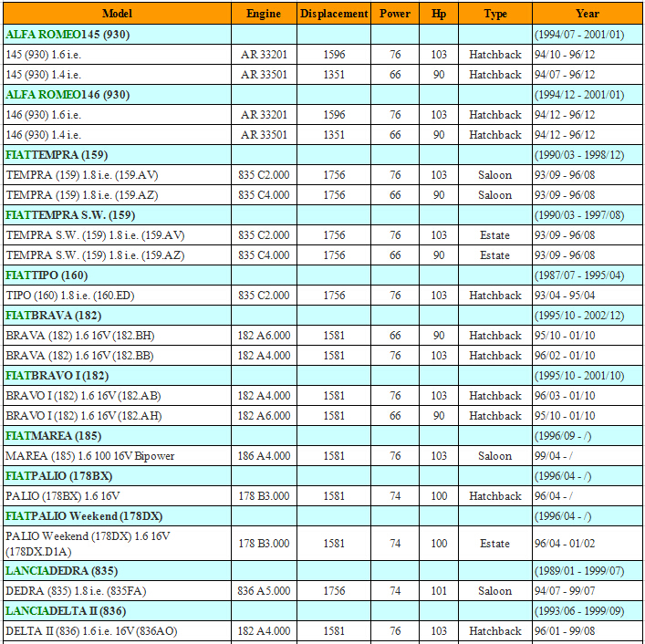645x644 pixels.
Task: Click the 146 (930) 1.4 i.e. model cell
Action: pyautogui.click(x=117, y=135)
